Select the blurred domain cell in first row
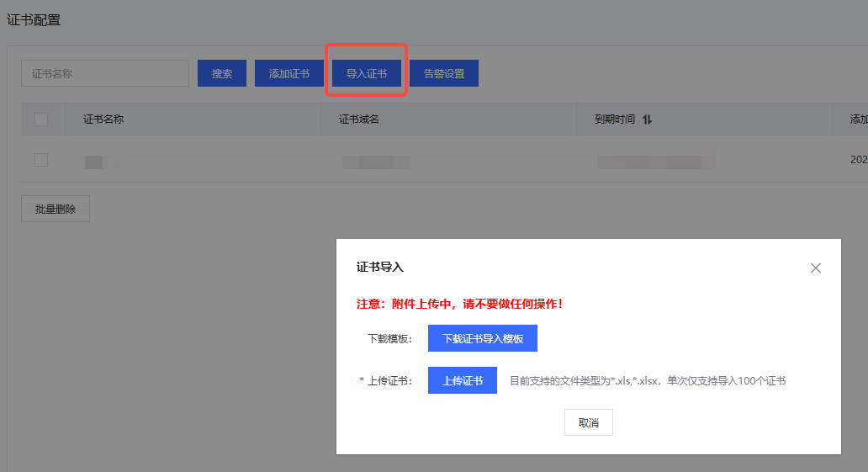The image size is (868, 472). pyautogui.click(x=375, y=162)
